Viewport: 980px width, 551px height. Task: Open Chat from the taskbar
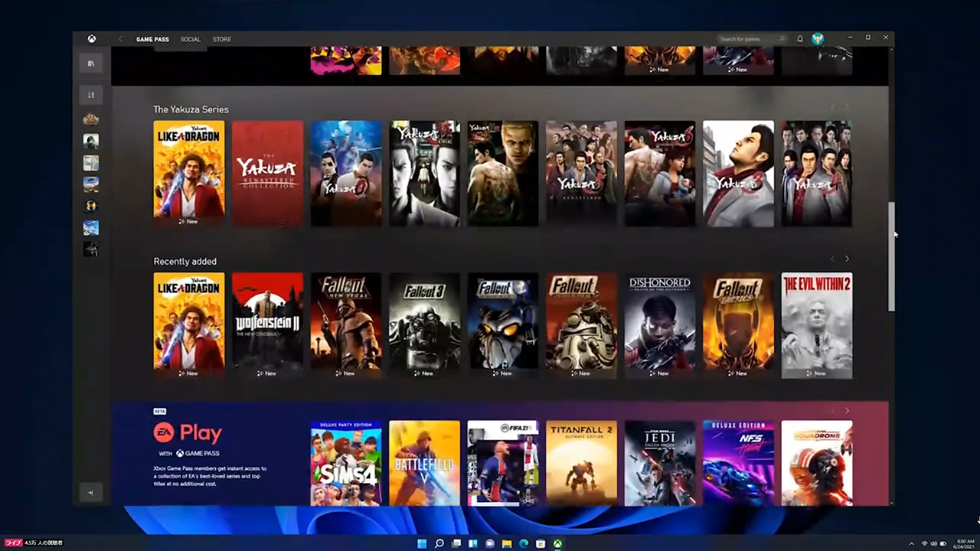pyautogui.click(x=490, y=544)
